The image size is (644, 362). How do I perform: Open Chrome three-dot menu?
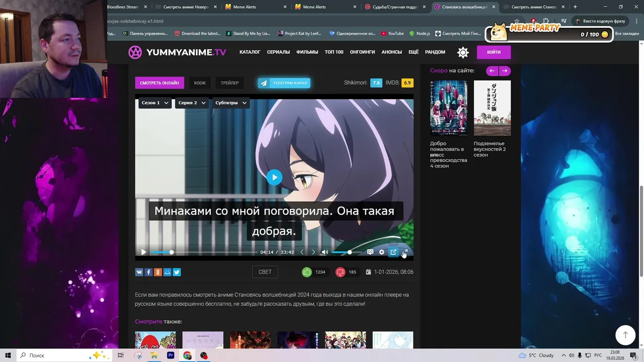636,21
